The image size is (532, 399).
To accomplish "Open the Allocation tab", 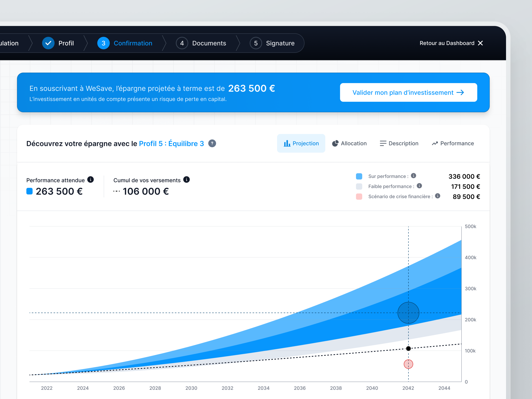I will pos(349,144).
